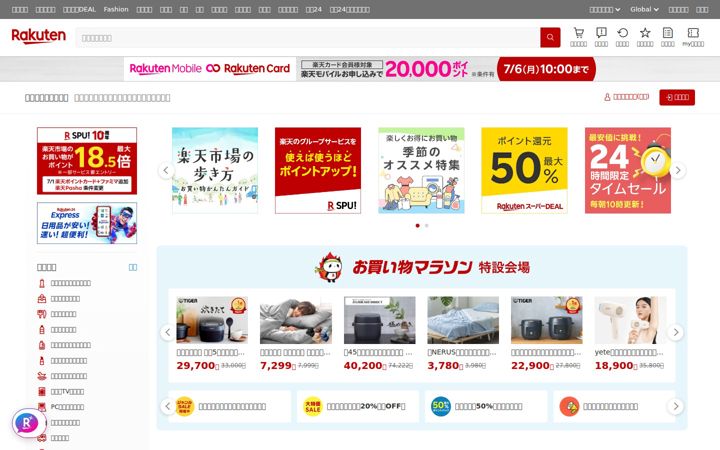Click the rubber duck category icon
Screen dimensions: 720x450
pos(42,376)
